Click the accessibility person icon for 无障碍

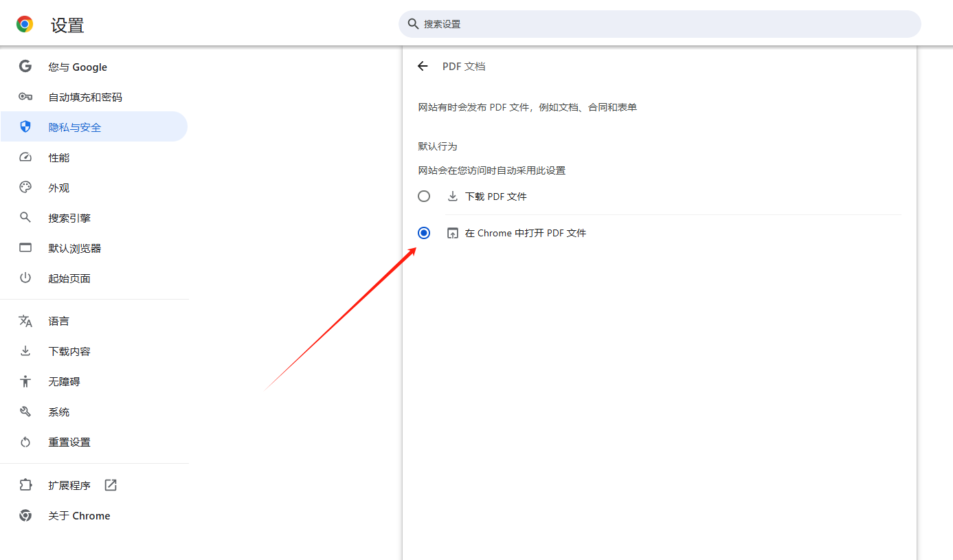[25, 381]
